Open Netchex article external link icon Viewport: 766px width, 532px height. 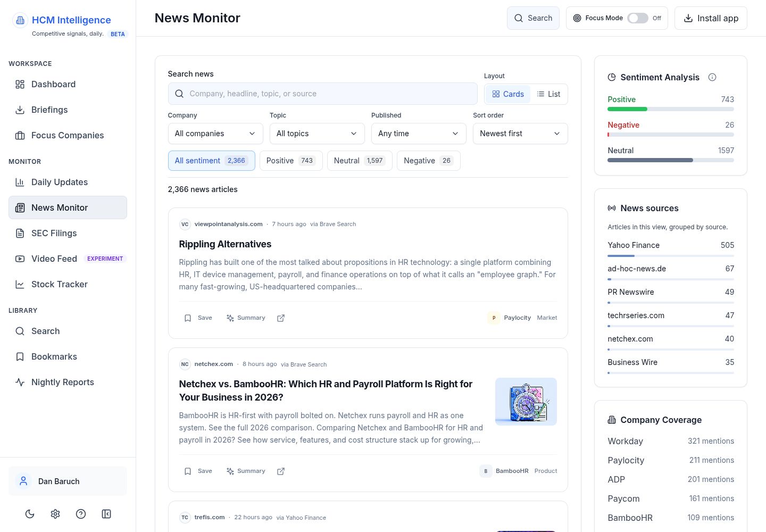[281, 471]
